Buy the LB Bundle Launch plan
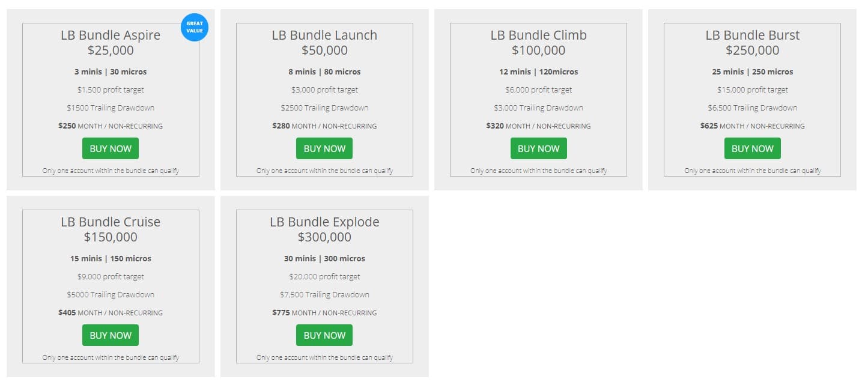The height and width of the screenshot is (391, 868). point(324,148)
